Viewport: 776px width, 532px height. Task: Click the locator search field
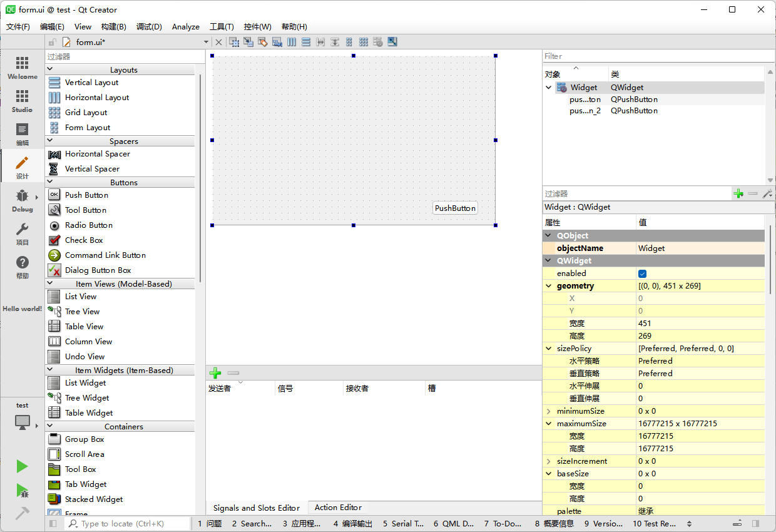tap(128, 523)
